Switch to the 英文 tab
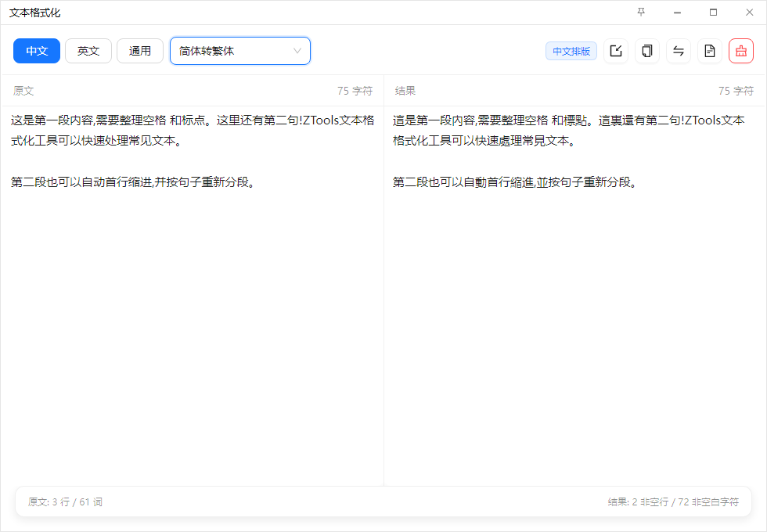The width and height of the screenshot is (767, 532). click(x=88, y=51)
